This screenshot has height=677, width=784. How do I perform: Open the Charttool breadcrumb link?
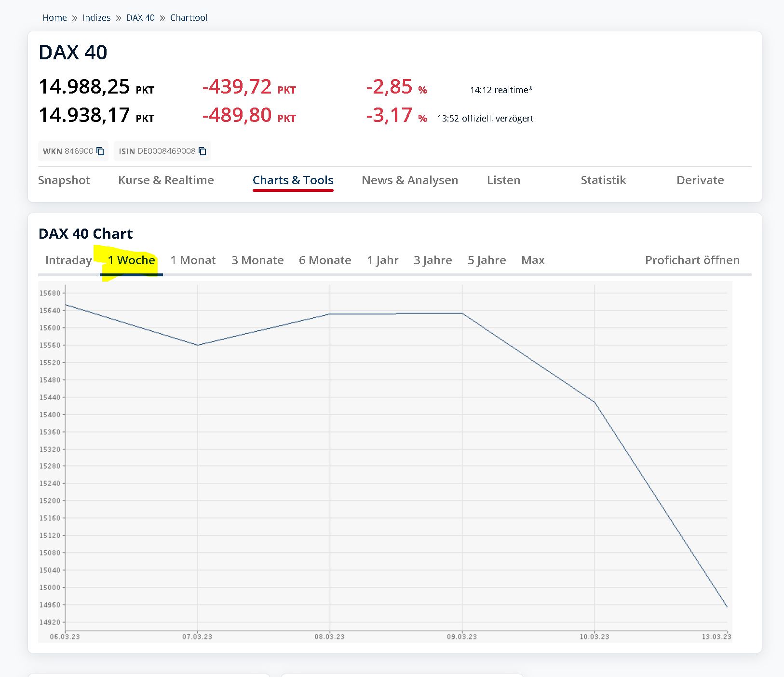point(189,18)
